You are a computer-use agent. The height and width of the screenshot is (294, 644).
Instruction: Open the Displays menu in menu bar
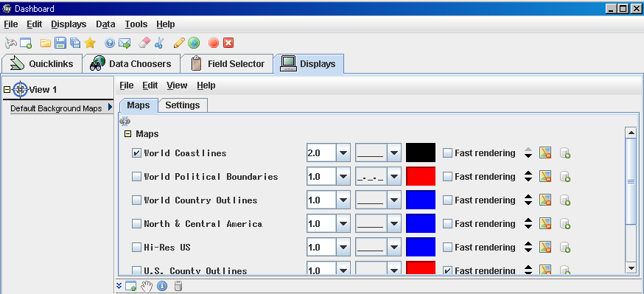(69, 24)
